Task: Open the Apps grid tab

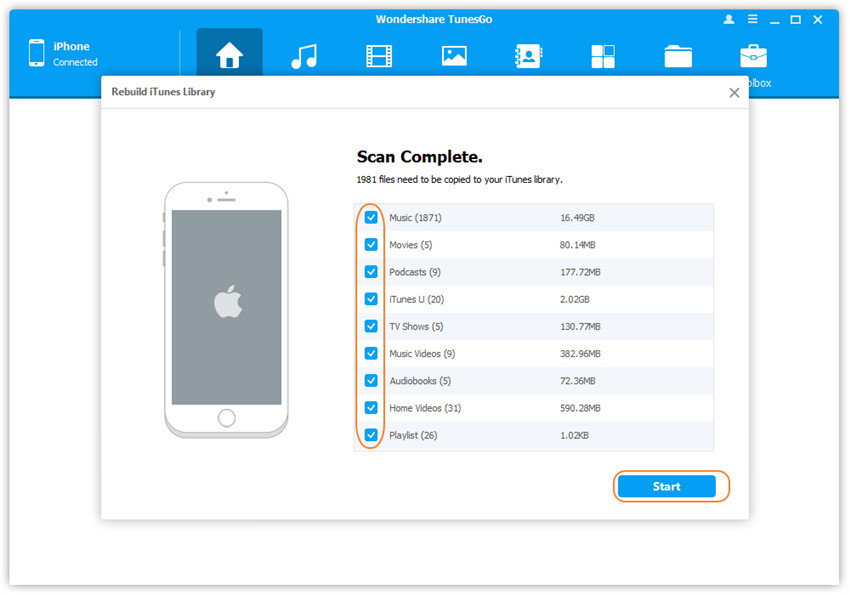Action: 603,57
